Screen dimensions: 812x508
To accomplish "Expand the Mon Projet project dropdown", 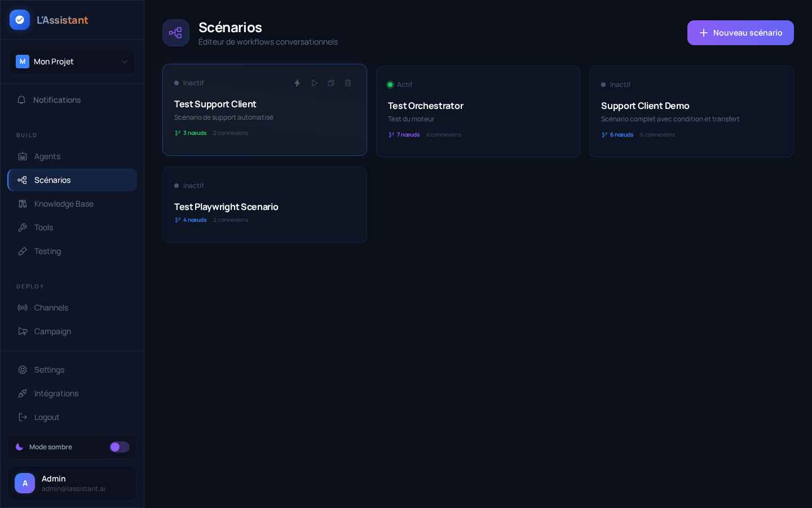I will tap(72, 62).
